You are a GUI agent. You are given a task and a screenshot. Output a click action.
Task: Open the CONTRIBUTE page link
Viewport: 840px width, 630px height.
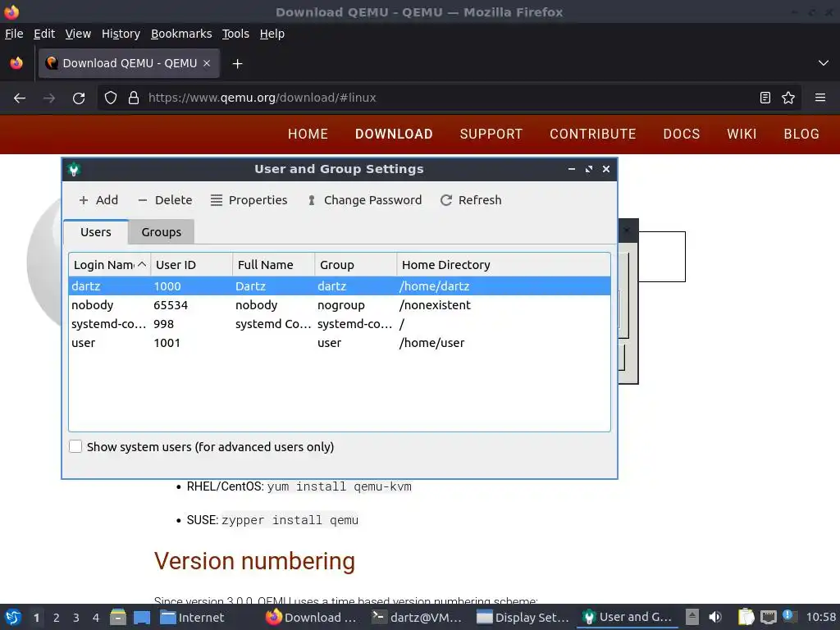tap(592, 134)
